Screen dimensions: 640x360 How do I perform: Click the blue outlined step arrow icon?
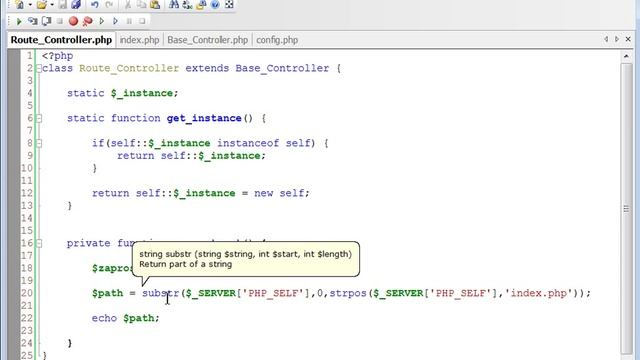coord(116,21)
